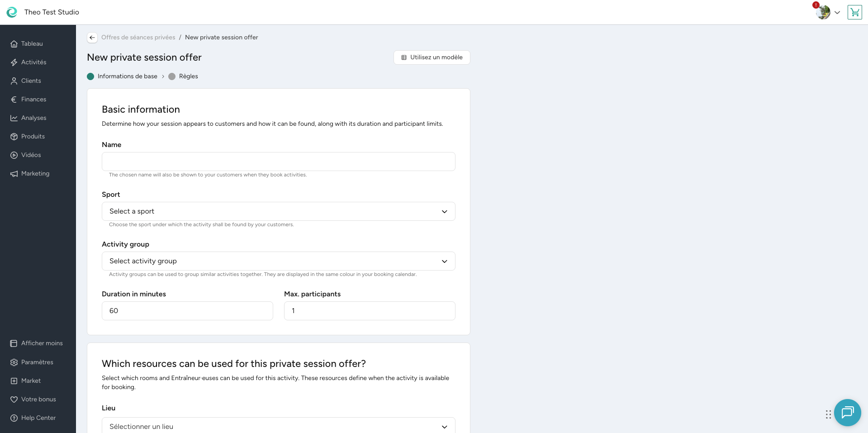Click the Paramètres gear icon
Viewport: 868px width, 433px height.
coord(14,362)
